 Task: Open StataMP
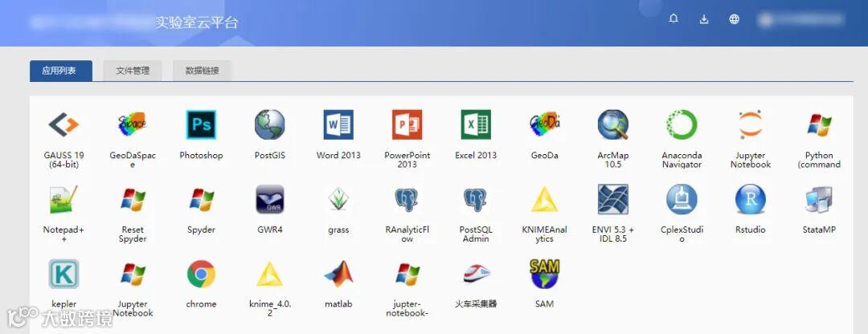click(x=819, y=199)
